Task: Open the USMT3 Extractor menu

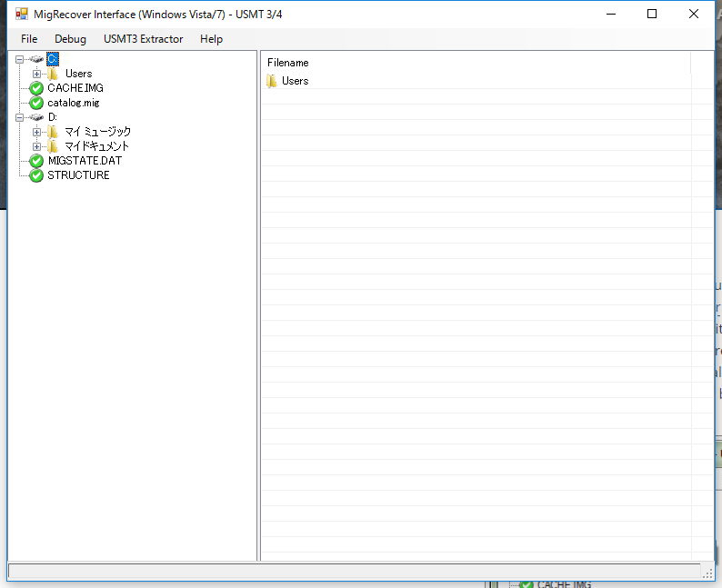Action: pos(143,39)
